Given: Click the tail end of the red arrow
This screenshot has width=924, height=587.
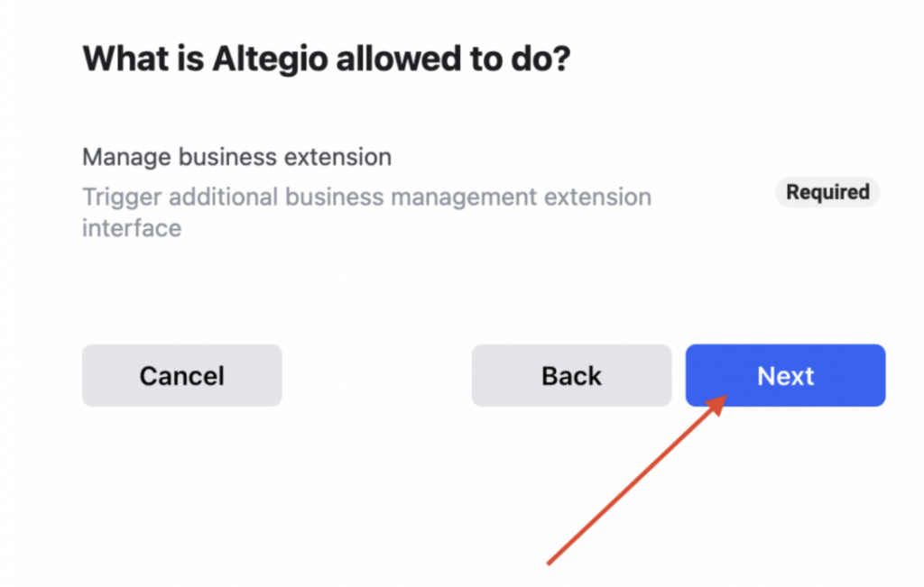Looking at the screenshot, I should pyautogui.click(x=550, y=564).
